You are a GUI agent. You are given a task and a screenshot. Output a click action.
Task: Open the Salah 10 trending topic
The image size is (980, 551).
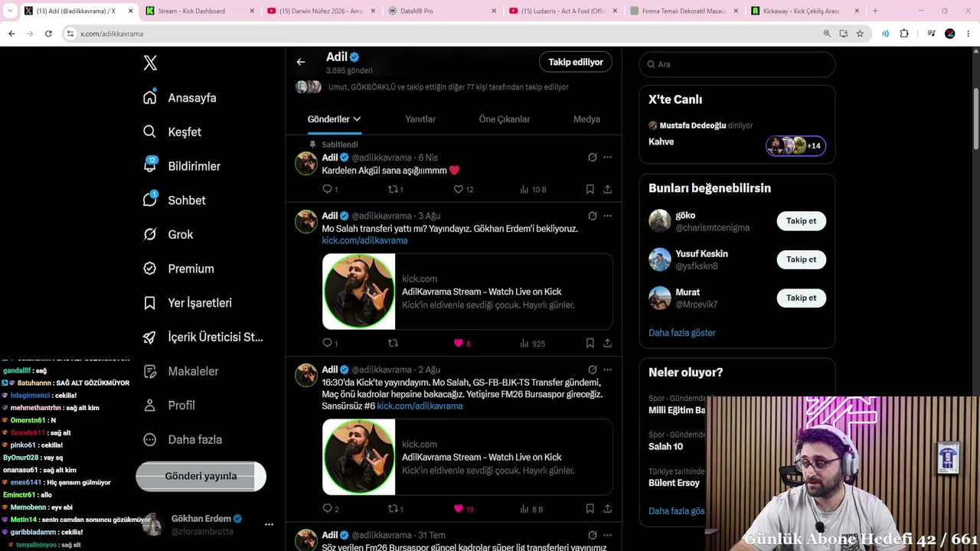[665, 446]
